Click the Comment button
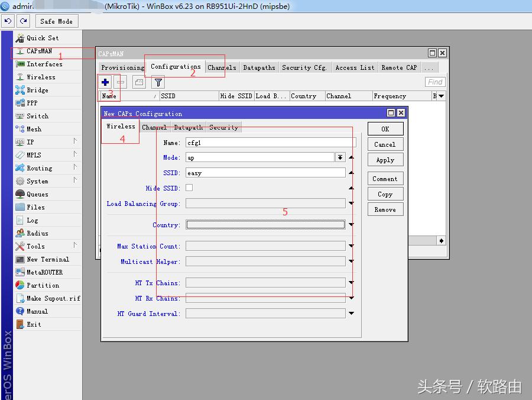The width and height of the screenshot is (532, 400). click(x=385, y=179)
